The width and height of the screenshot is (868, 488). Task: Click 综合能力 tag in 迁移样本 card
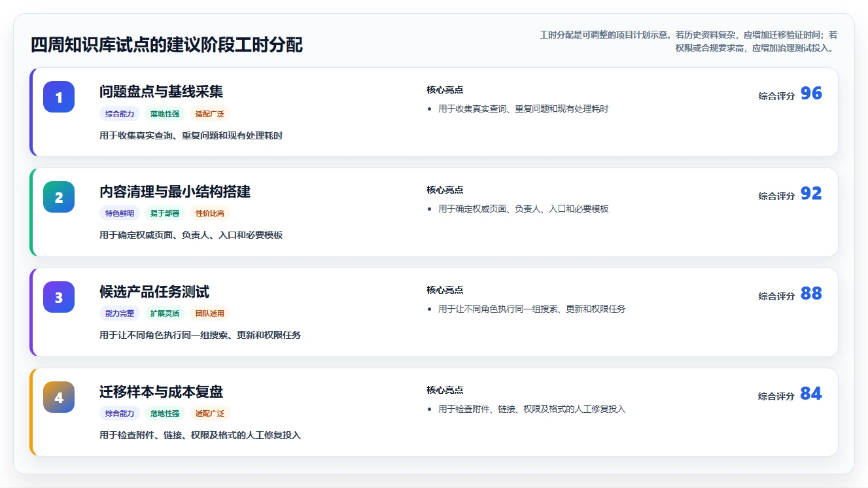point(120,413)
